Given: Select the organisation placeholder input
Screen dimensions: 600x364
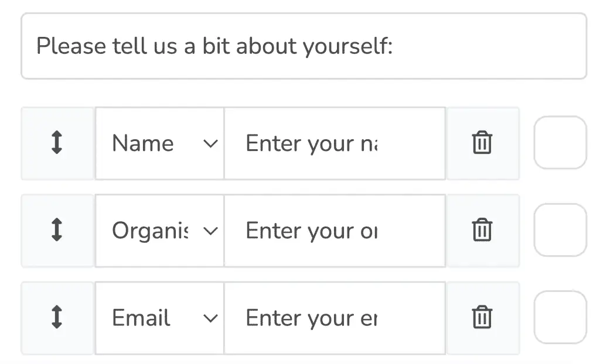Looking at the screenshot, I should tap(334, 231).
